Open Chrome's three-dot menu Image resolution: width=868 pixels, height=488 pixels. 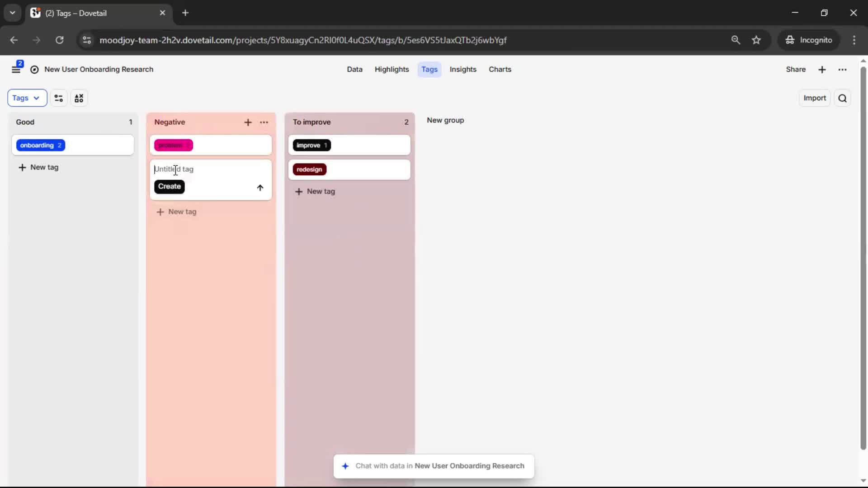(x=854, y=40)
